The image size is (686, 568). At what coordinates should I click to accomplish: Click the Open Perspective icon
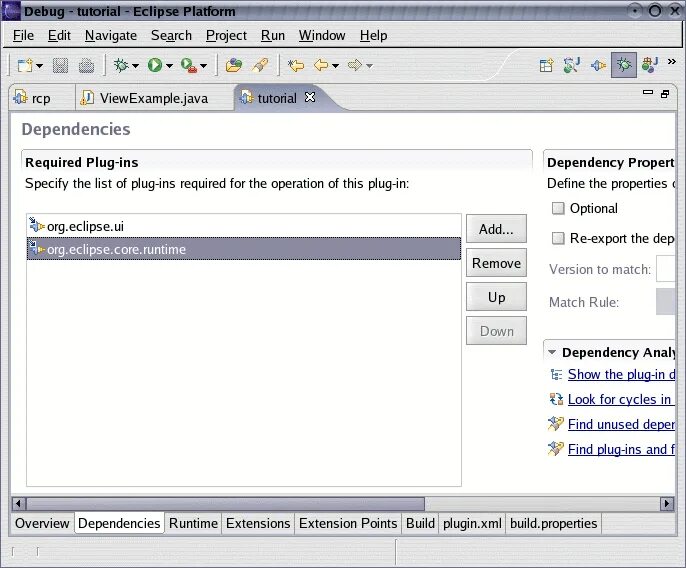[x=546, y=65]
